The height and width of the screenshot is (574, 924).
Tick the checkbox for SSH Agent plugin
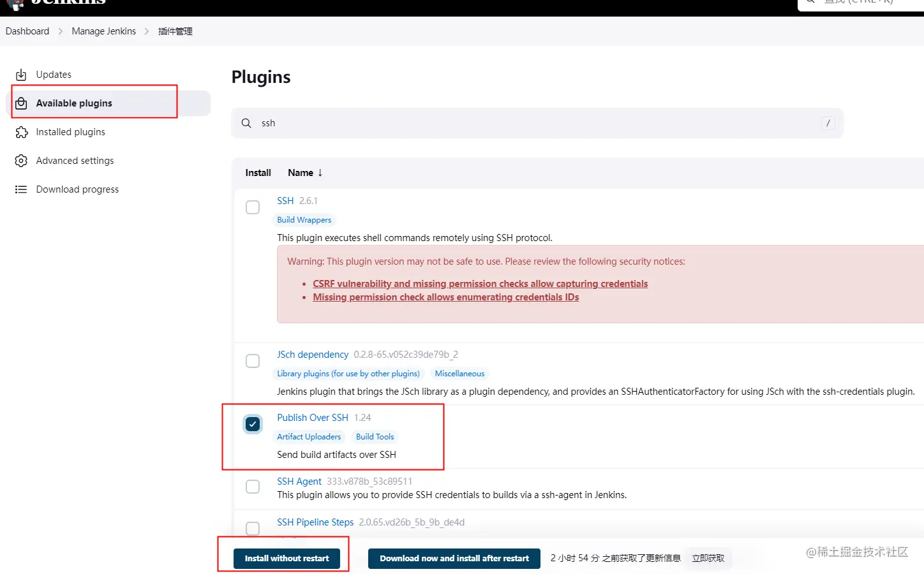tap(253, 487)
